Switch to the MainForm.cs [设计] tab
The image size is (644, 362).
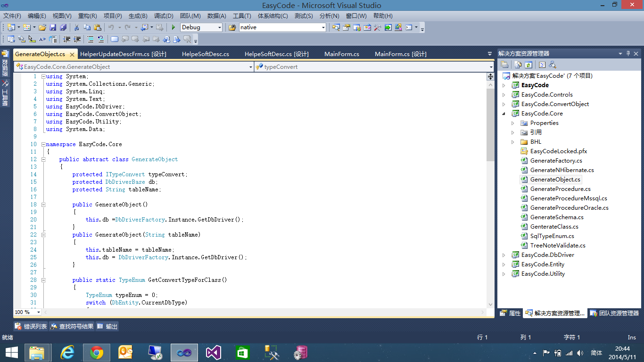point(400,54)
